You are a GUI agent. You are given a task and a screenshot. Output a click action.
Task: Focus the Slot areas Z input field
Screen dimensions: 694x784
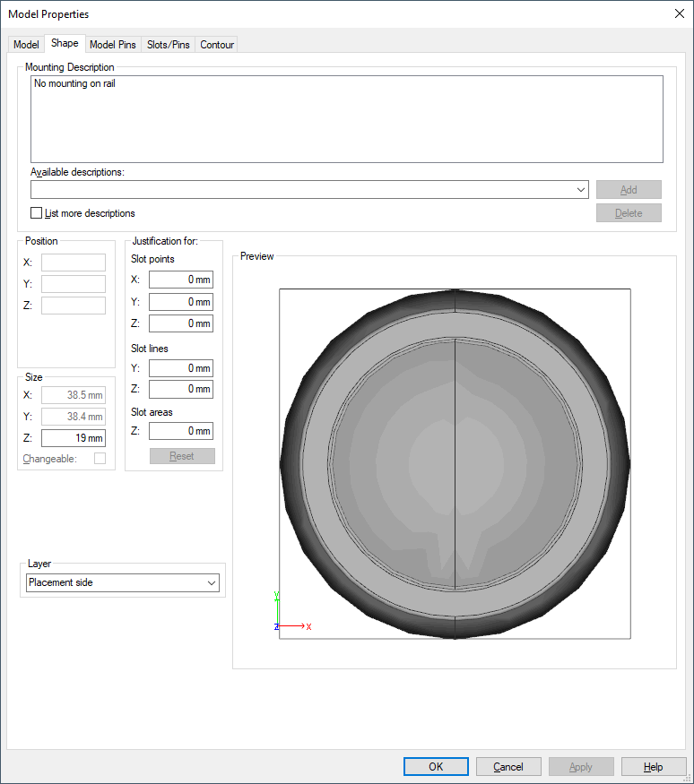(x=181, y=431)
